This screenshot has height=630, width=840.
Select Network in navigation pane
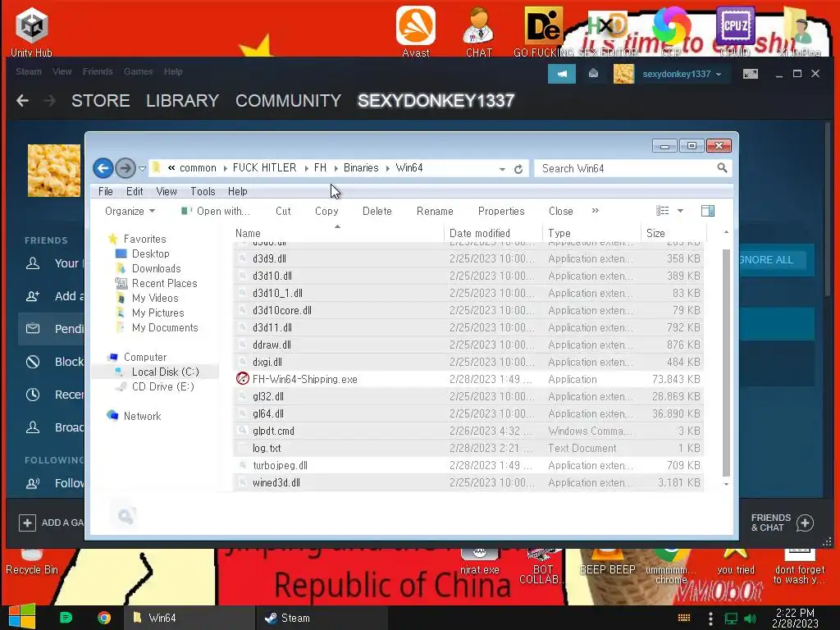click(x=142, y=416)
